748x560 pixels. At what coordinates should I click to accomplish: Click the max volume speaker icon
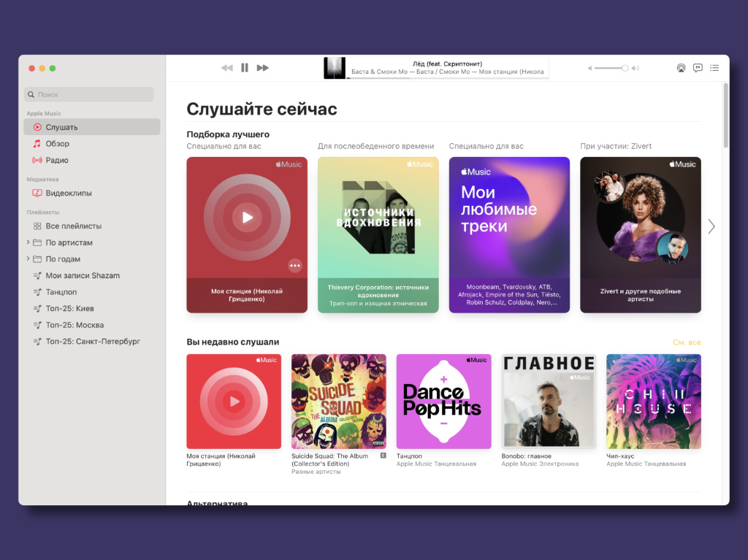[x=636, y=68]
